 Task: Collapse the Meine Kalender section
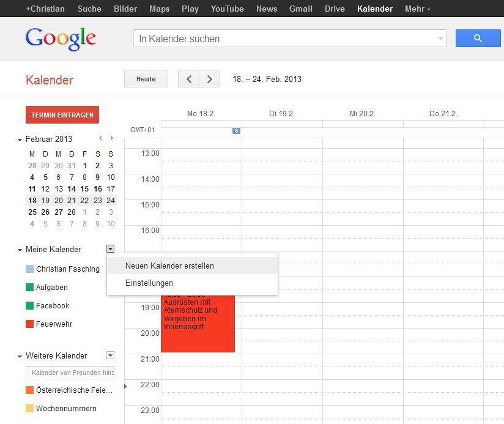pyautogui.click(x=20, y=250)
